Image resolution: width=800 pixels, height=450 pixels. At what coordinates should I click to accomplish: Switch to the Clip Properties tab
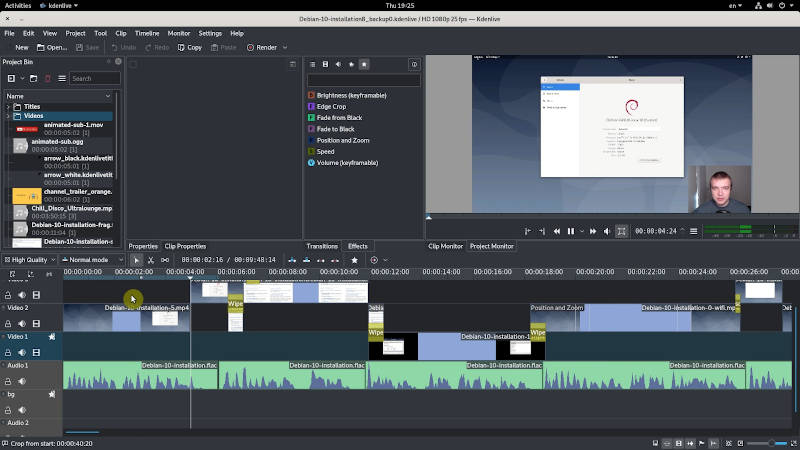(185, 246)
